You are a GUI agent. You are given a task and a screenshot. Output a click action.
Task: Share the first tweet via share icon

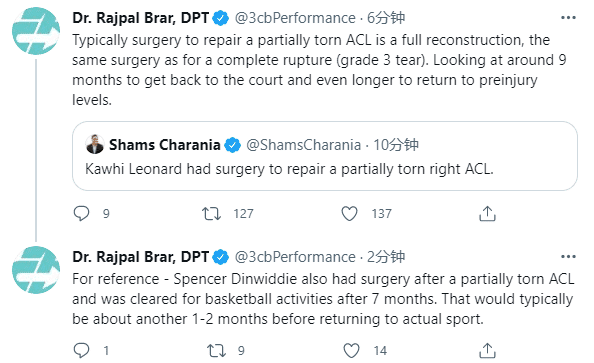[487, 213]
